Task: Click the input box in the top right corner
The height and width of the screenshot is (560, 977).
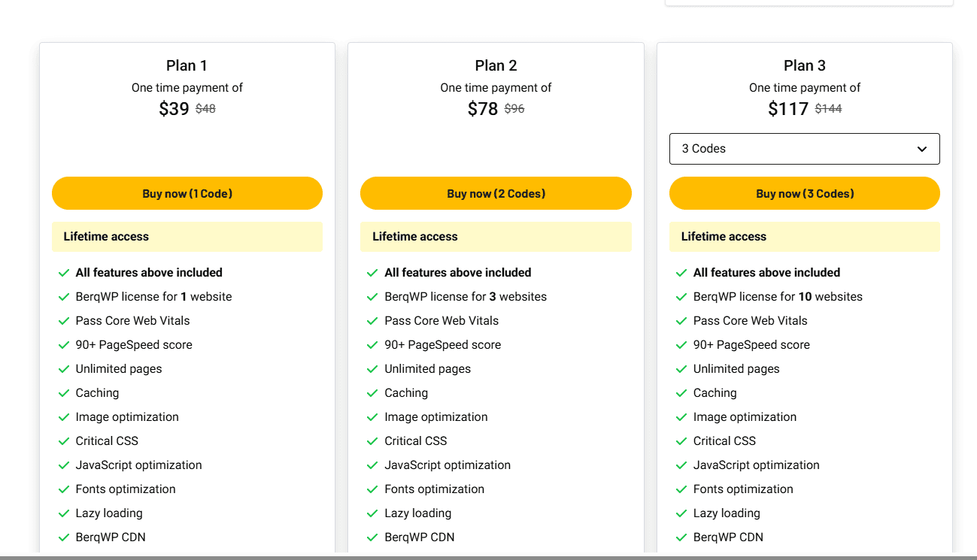Action: click(809, 2)
